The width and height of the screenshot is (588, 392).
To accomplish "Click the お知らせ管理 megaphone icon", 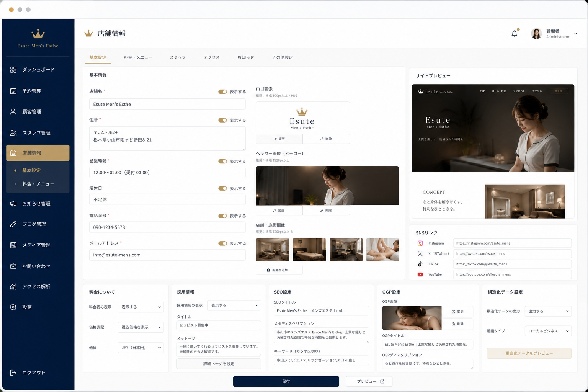I will [13, 204].
